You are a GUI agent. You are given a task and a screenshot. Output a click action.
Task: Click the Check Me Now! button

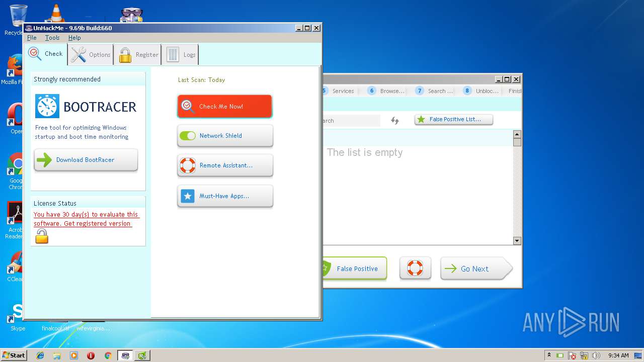click(225, 106)
